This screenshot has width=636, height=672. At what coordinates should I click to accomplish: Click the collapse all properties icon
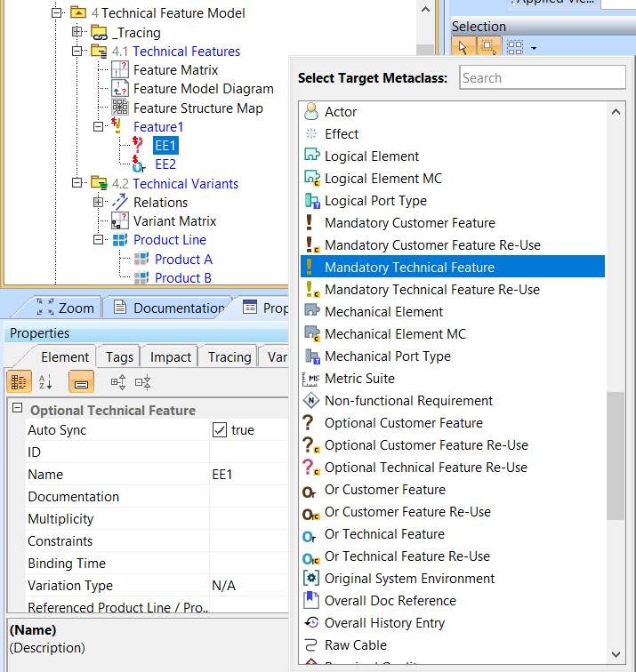[x=142, y=382]
